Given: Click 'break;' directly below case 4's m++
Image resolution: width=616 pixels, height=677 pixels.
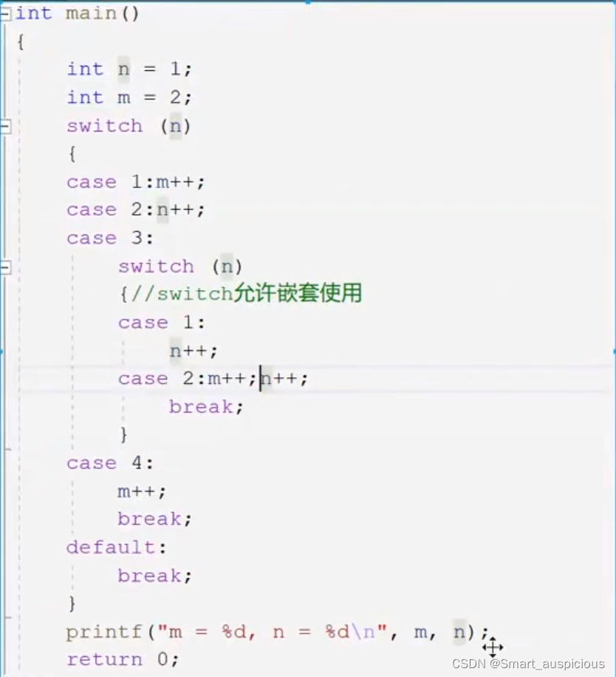Looking at the screenshot, I should pos(154,519).
